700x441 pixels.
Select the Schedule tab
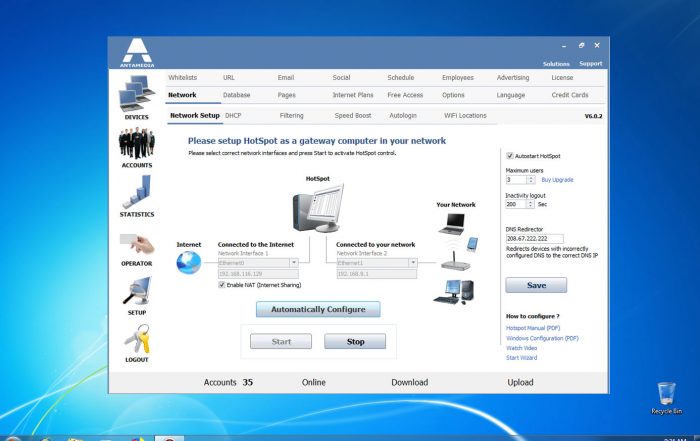(x=401, y=77)
